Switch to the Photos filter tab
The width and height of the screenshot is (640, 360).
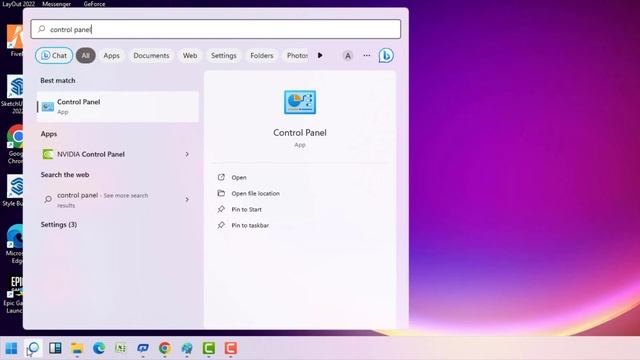click(297, 56)
